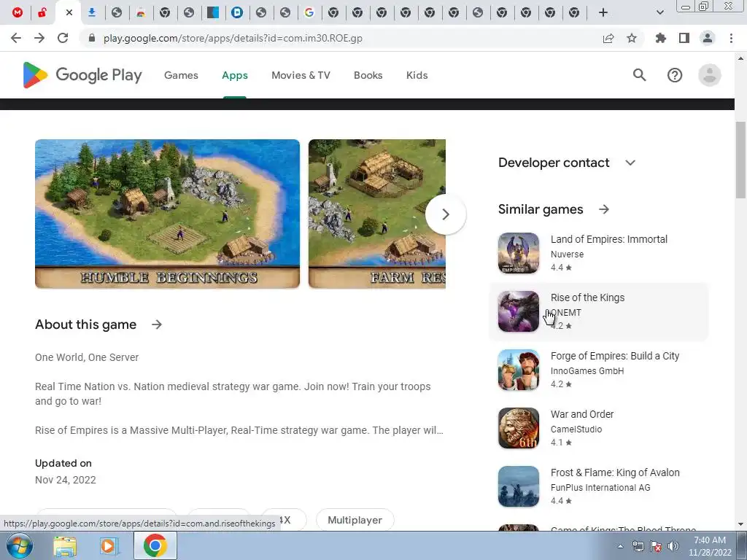Show hidden system tray icons
The width and height of the screenshot is (747, 560).
[x=620, y=546]
